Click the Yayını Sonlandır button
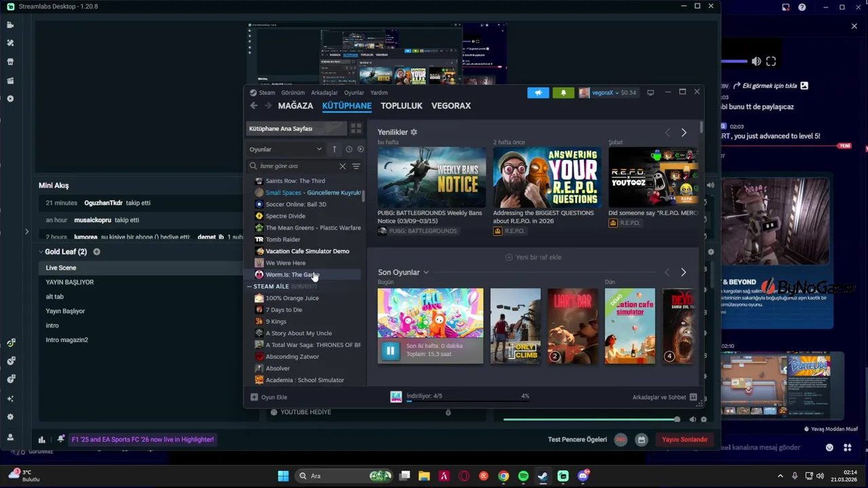This screenshot has width=868, height=488. (685, 439)
